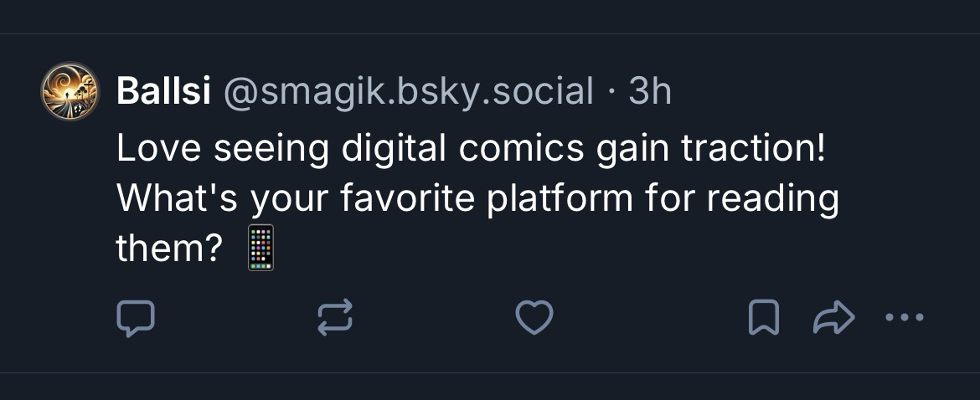Expand repost options for this post
Image resolution: width=980 pixels, height=400 pixels.
pos(335,319)
